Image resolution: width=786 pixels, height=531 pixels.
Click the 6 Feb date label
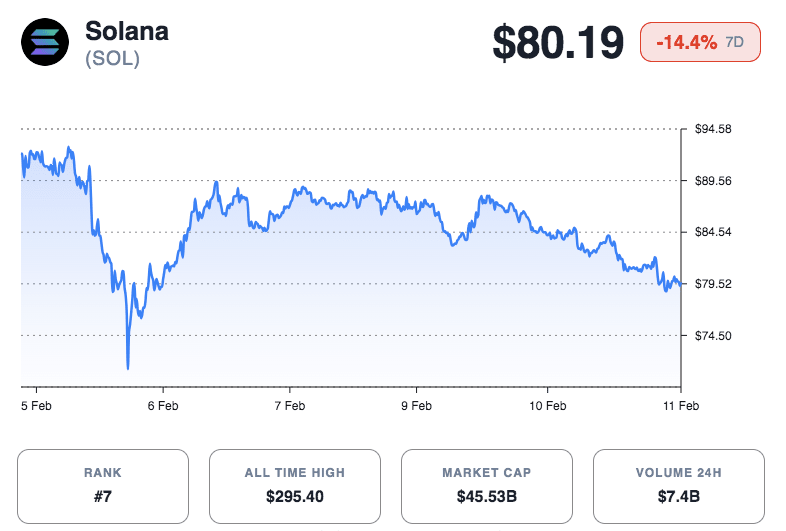pyautogui.click(x=162, y=405)
